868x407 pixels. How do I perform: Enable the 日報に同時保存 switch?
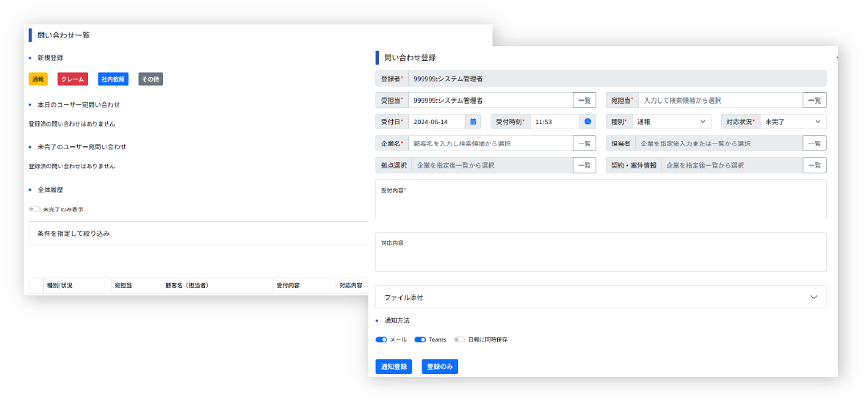click(x=459, y=340)
